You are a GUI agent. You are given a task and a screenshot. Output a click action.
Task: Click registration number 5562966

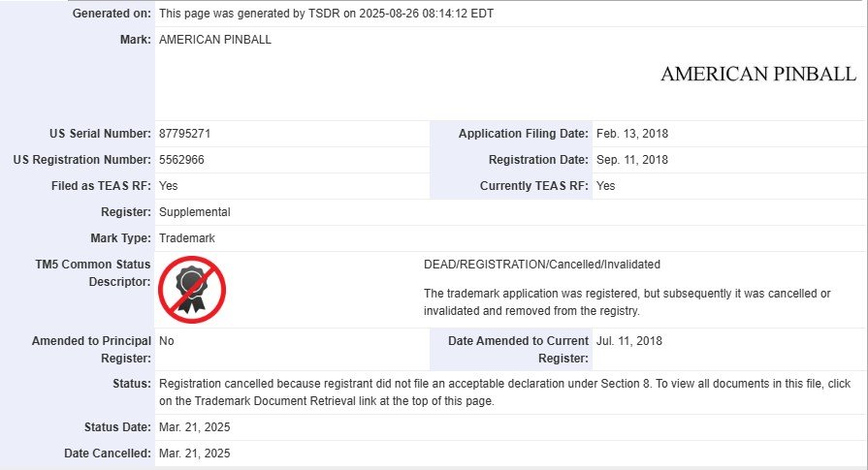tap(181, 160)
